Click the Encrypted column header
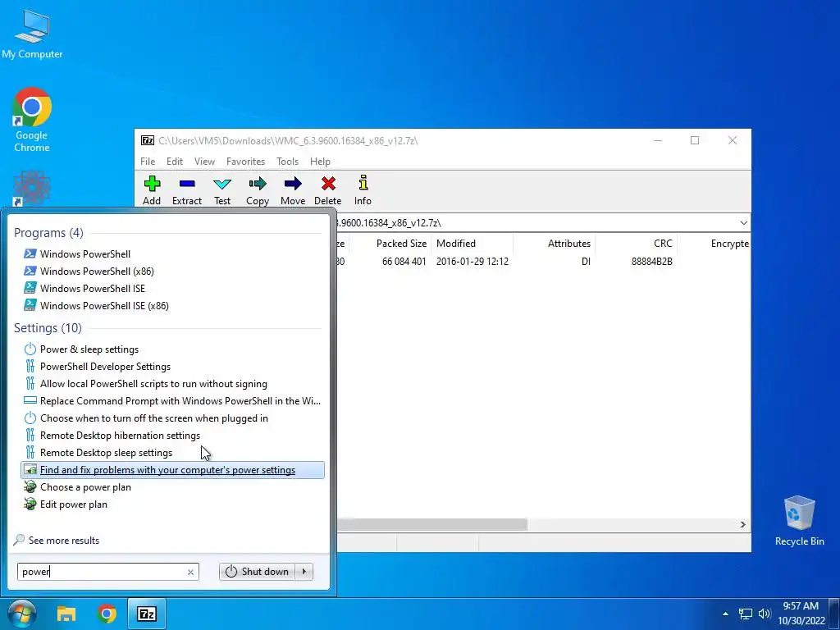 coord(714,243)
